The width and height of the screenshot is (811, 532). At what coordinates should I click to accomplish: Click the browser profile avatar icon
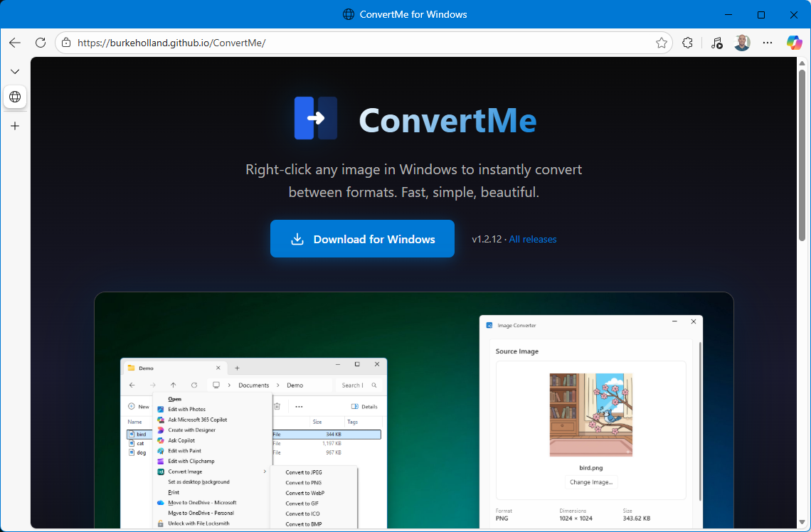742,43
